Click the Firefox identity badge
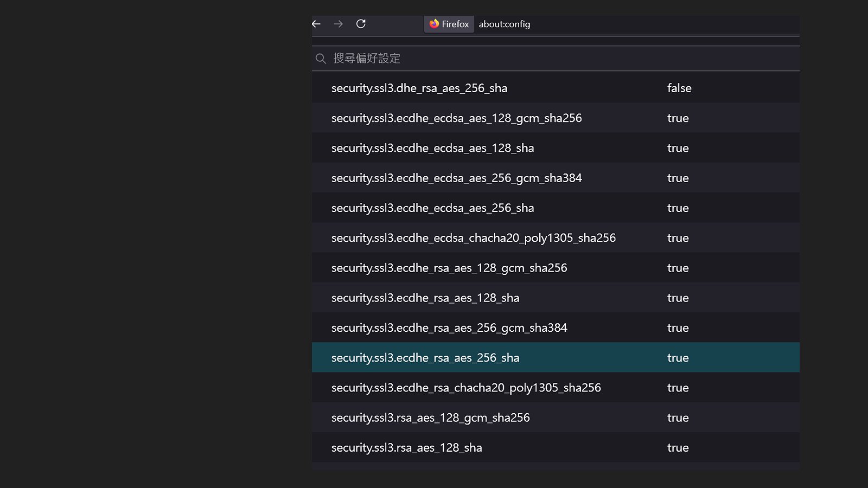The height and width of the screenshot is (488, 868). [449, 24]
